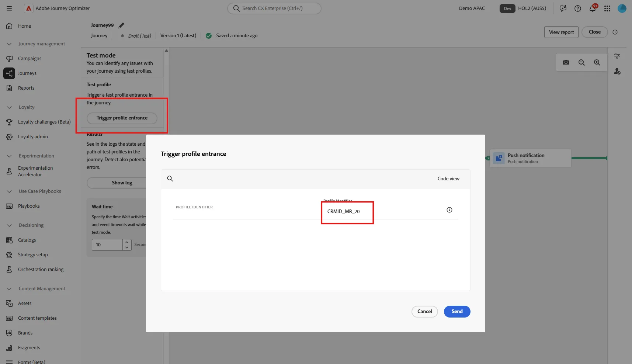Click the Trigger profile entrance button
Image resolution: width=632 pixels, height=364 pixels.
[x=122, y=118]
